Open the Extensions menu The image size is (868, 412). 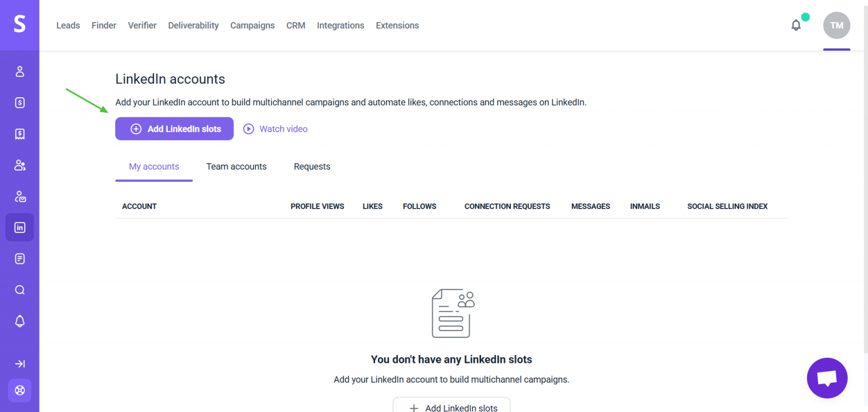pos(397,25)
